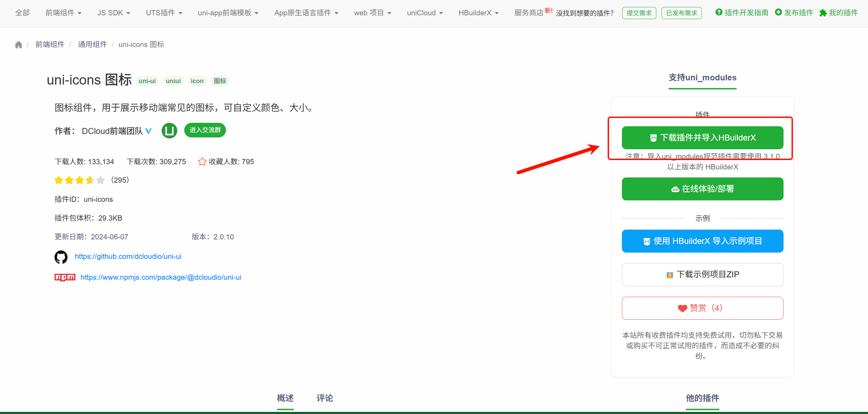
Task: Click 使用 HBuilderX 导入示例项目 button
Action: tap(703, 241)
